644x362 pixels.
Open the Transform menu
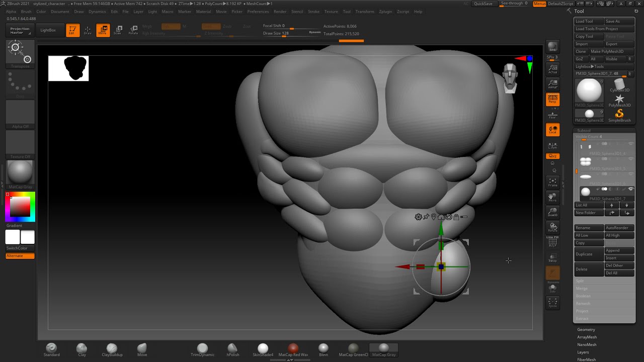click(365, 12)
